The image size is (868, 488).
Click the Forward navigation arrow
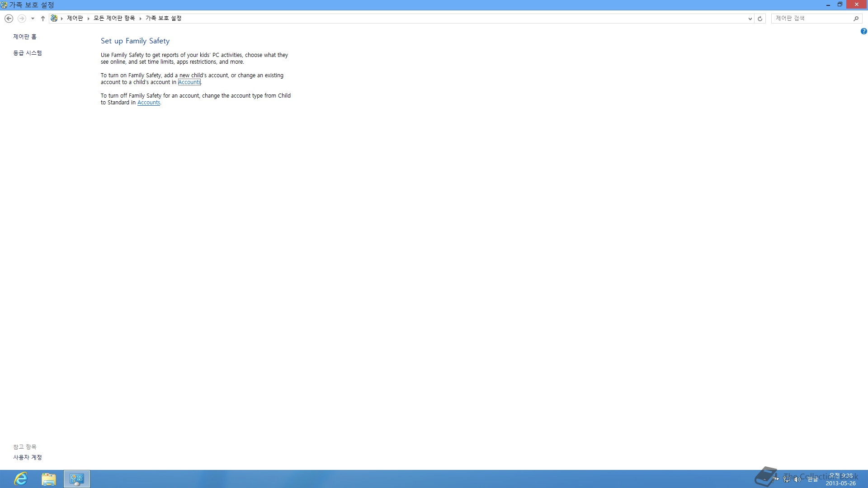pyautogui.click(x=21, y=19)
